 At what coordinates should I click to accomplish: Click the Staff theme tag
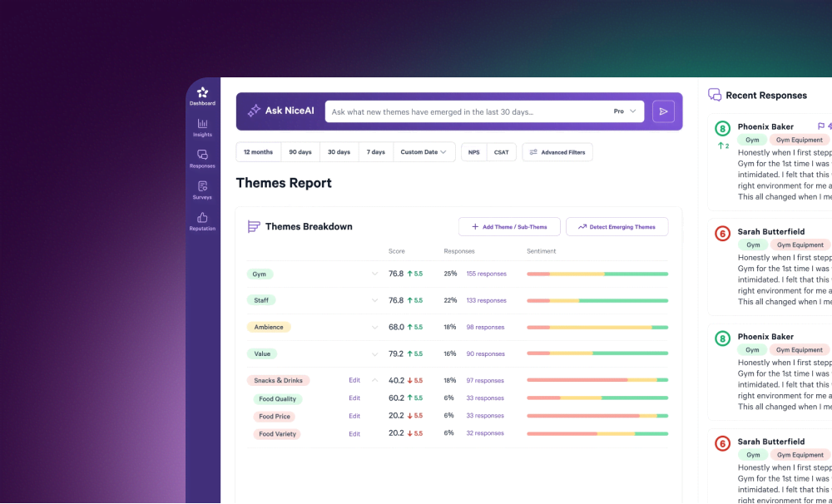click(x=261, y=300)
